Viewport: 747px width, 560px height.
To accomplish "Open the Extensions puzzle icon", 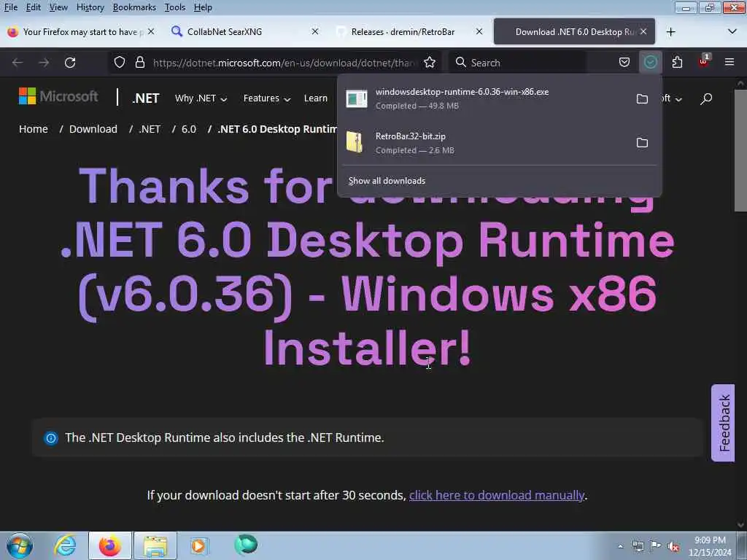I will click(677, 63).
